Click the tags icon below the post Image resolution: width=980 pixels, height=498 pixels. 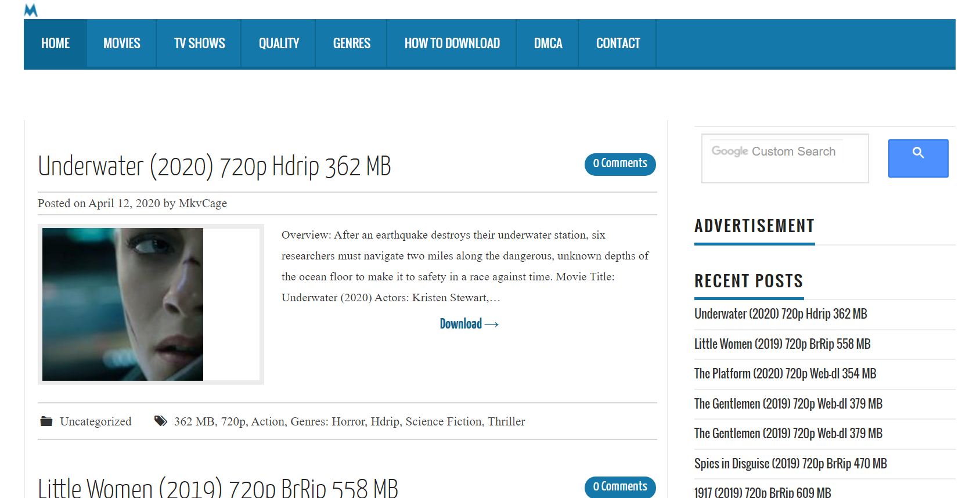click(161, 421)
